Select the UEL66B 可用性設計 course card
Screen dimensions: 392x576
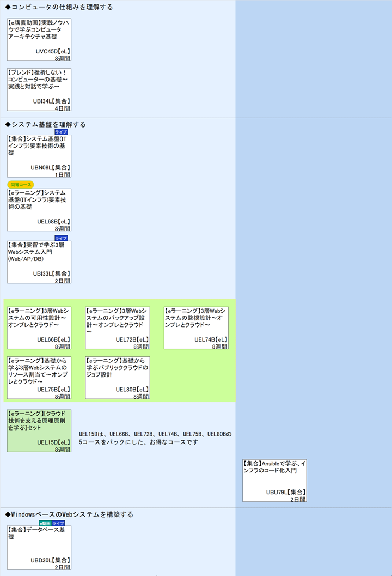pyautogui.click(x=39, y=328)
